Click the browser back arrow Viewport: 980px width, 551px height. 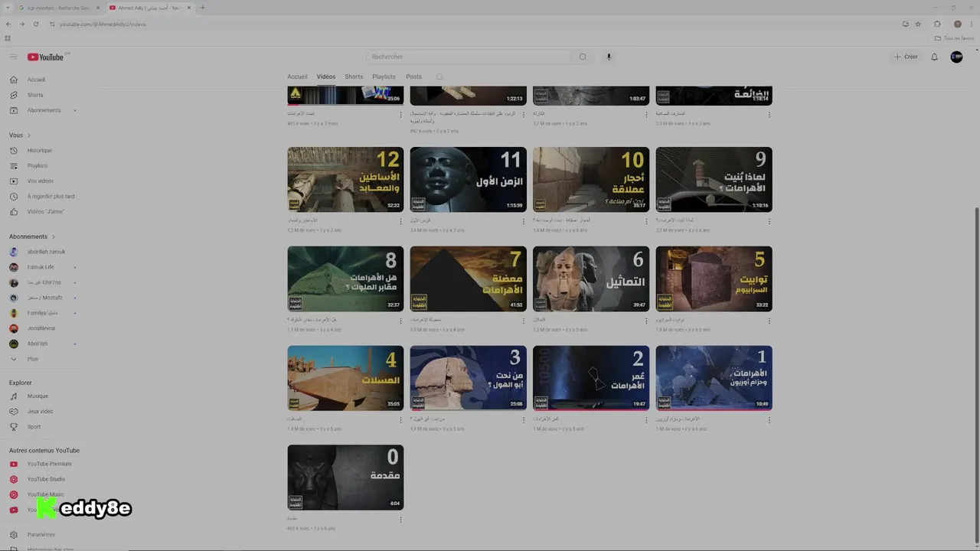(8, 24)
